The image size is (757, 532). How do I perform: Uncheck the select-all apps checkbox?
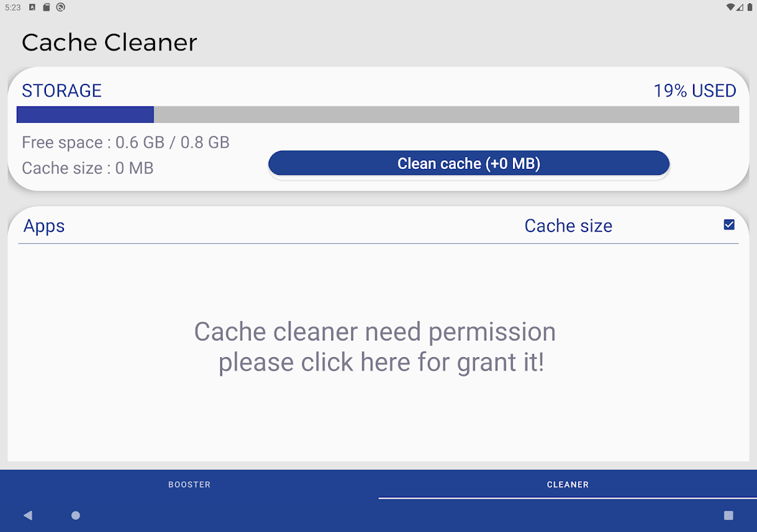click(x=729, y=225)
